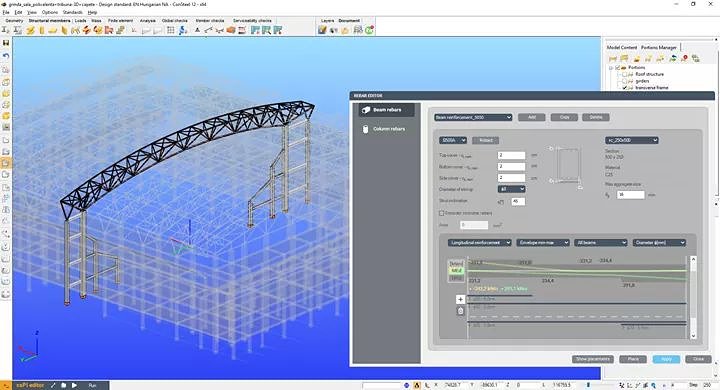Click the red pin icon in Portions Manager

pyautogui.click(x=685, y=58)
